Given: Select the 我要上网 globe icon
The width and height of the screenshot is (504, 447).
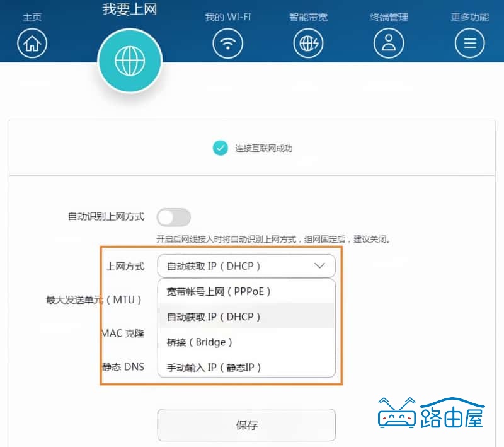Looking at the screenshot, I should [x=130, y=60].
